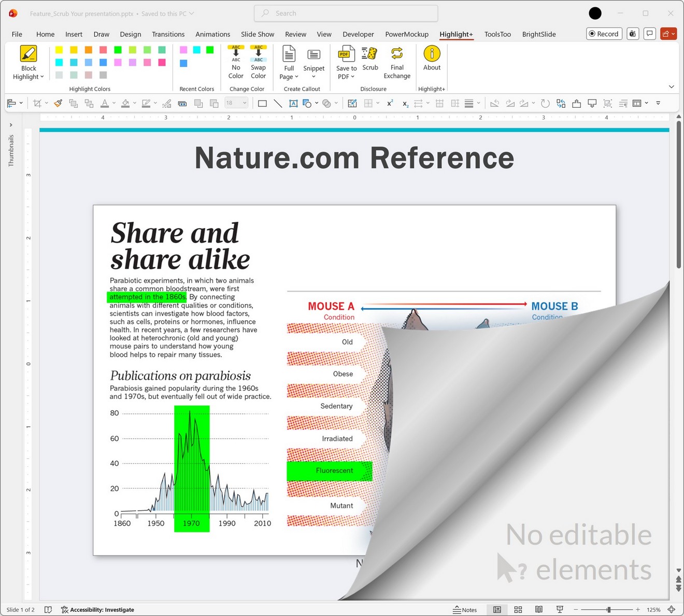Click the crop tool in quick toolbar

[37, 104]
